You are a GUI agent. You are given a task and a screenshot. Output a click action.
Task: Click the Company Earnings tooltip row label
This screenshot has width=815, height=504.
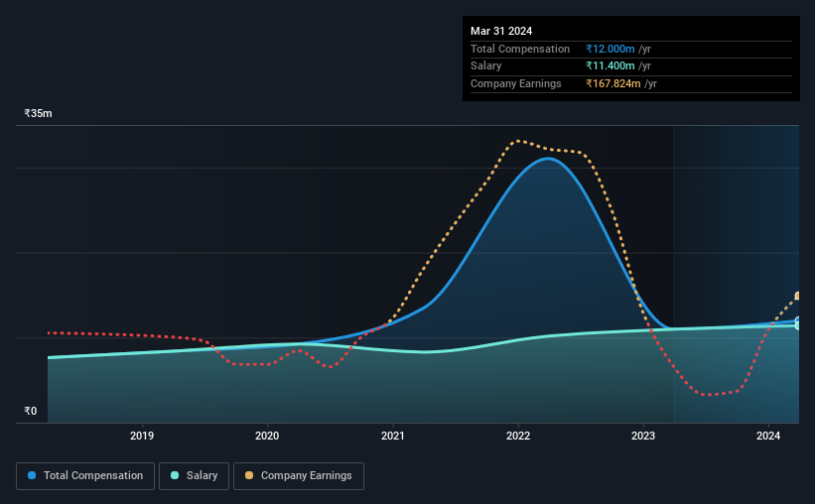515,83
